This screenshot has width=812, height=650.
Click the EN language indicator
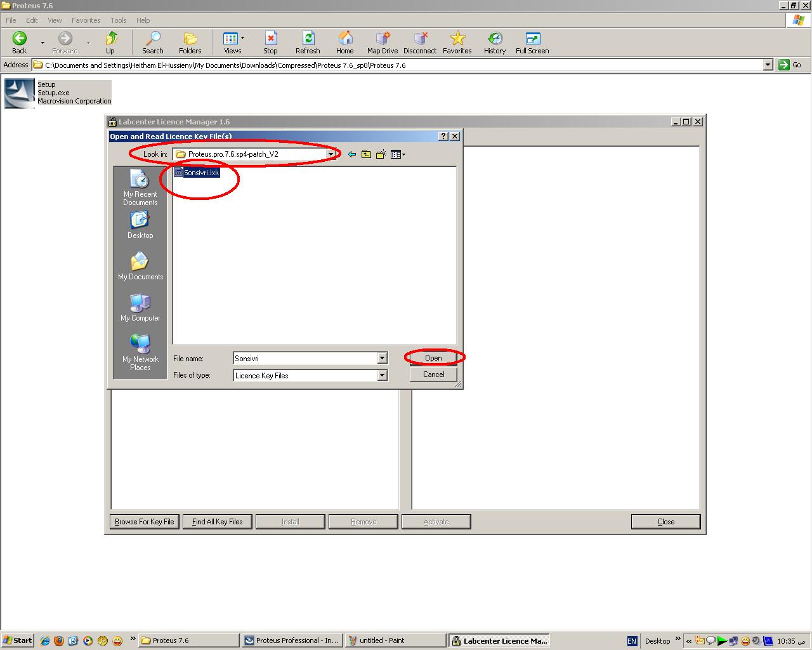(632, 641)
